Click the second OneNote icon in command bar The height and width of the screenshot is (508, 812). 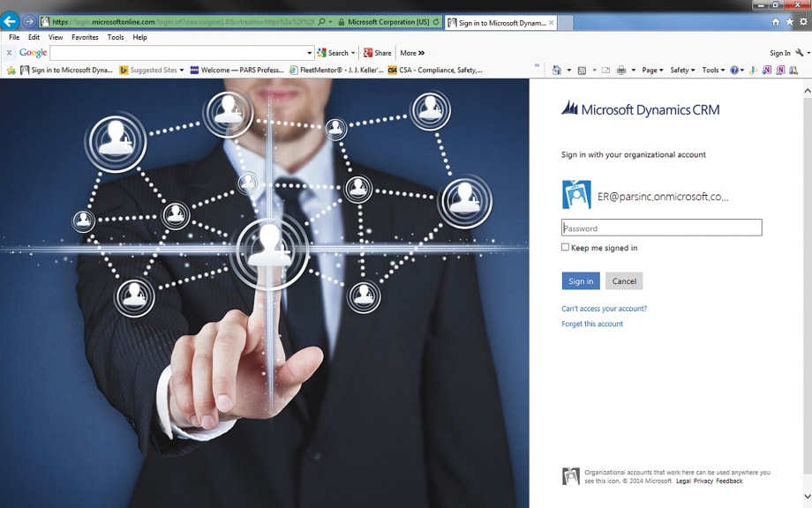coord(780,70)
